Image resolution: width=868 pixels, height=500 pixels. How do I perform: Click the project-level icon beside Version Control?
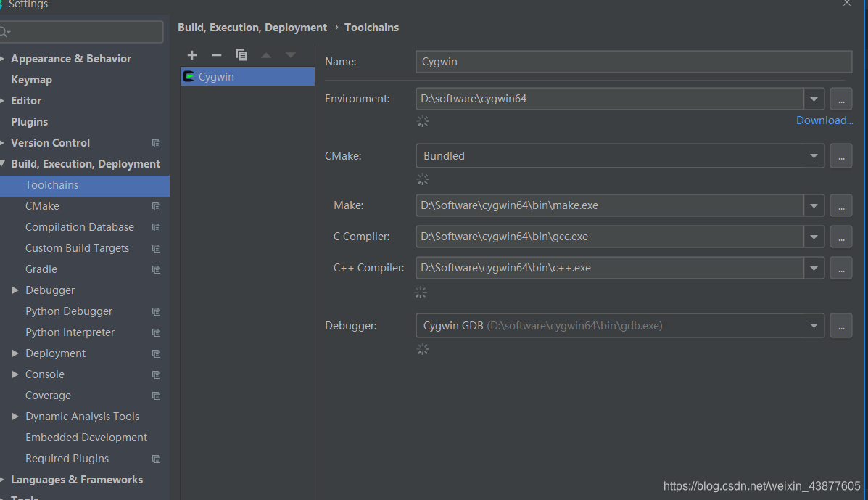pyautogui.click(x=156, y=143)
